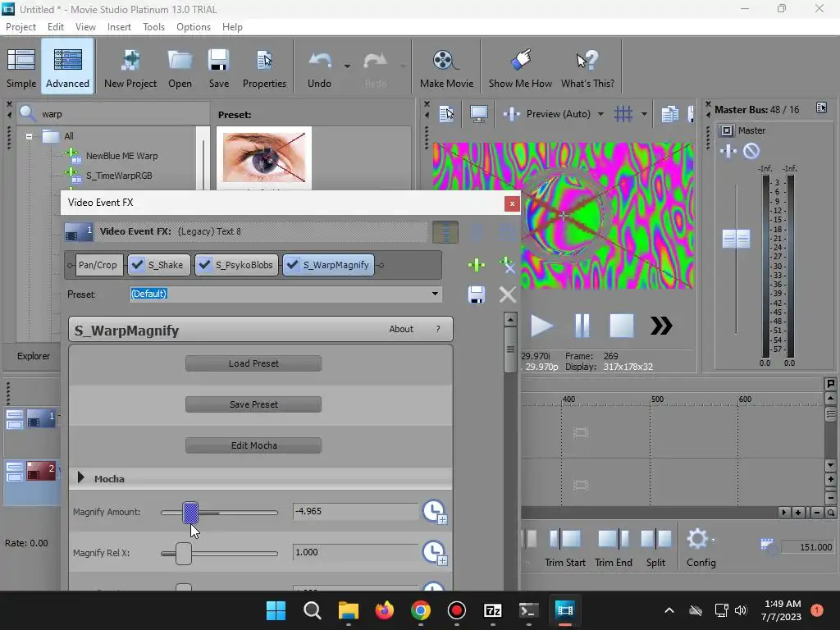The image size is (840, 630).
Task: Switch to the Explorer tab
Action: (x=33, y=356)
